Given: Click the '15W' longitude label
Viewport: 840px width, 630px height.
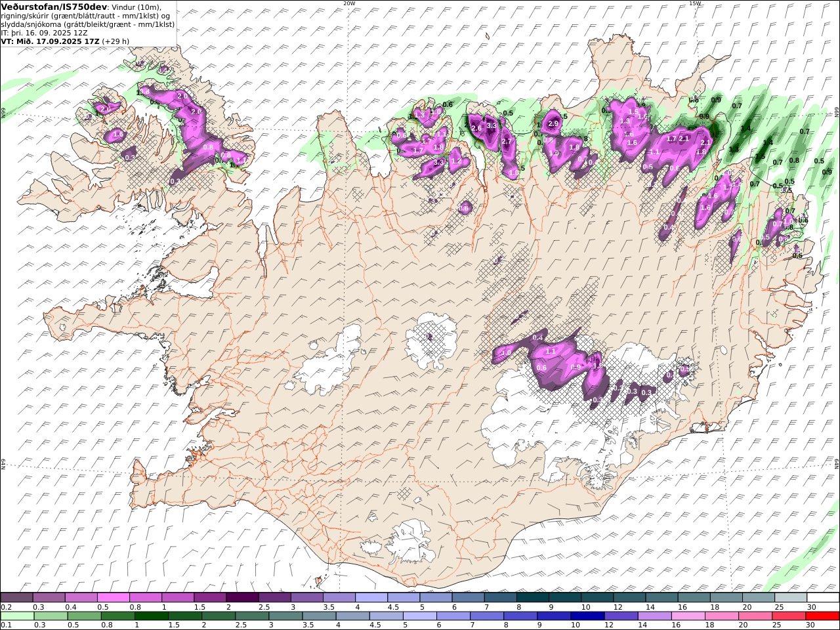Looking at the screenshot, I should tap(695, 3).
